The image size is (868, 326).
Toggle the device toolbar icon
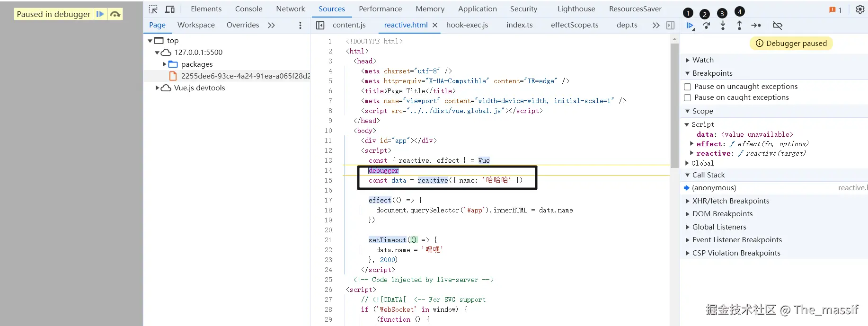tap(170, 9)
